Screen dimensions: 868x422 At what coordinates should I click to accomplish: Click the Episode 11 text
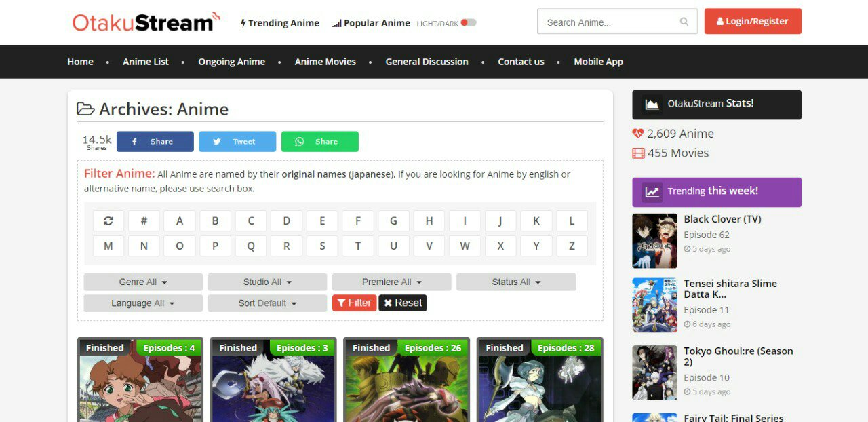click(x=707, y=310)
